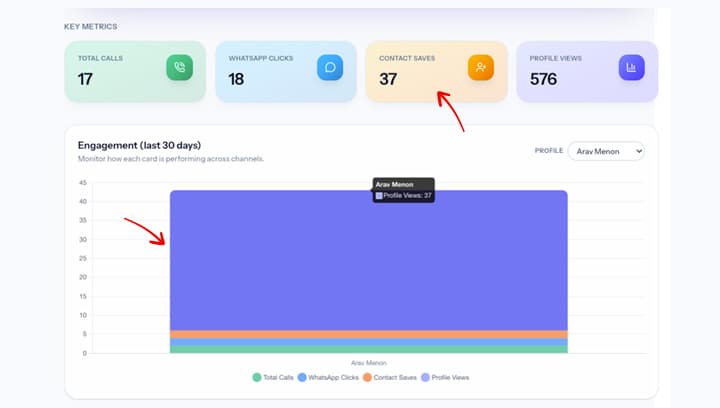Toggle Profile Views legend item
This screenshot has width=720, height=408.
coord(445,377)
